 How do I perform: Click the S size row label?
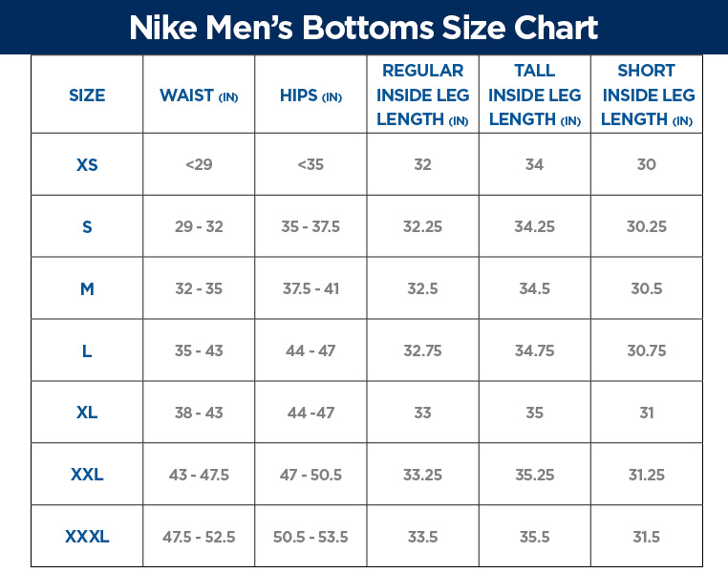[87, 226]
